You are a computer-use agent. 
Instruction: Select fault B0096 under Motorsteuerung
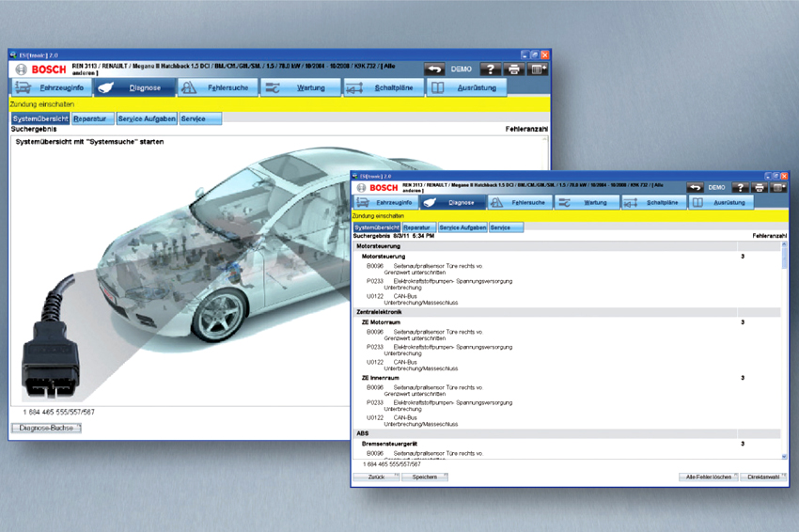(424, 269)
